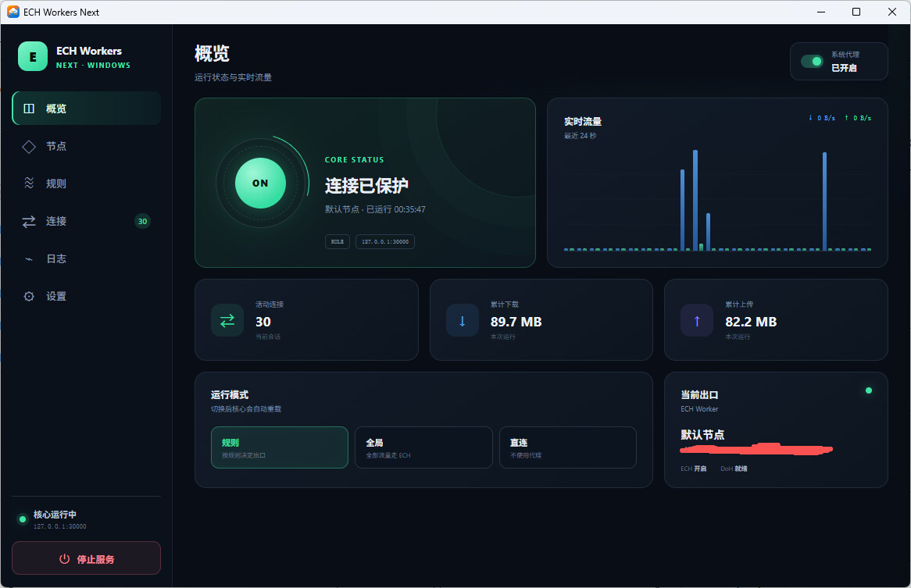Click the 运行模式 section title
The image size is (911, 588).
coord(230,394)
